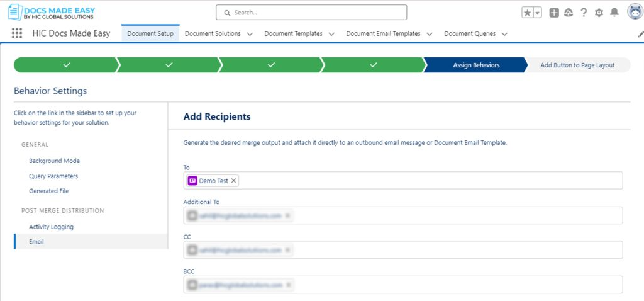Viewport: 644px width, 301px height.
Task: Open the Document Email Templates tab
Action: coord(383,34)
